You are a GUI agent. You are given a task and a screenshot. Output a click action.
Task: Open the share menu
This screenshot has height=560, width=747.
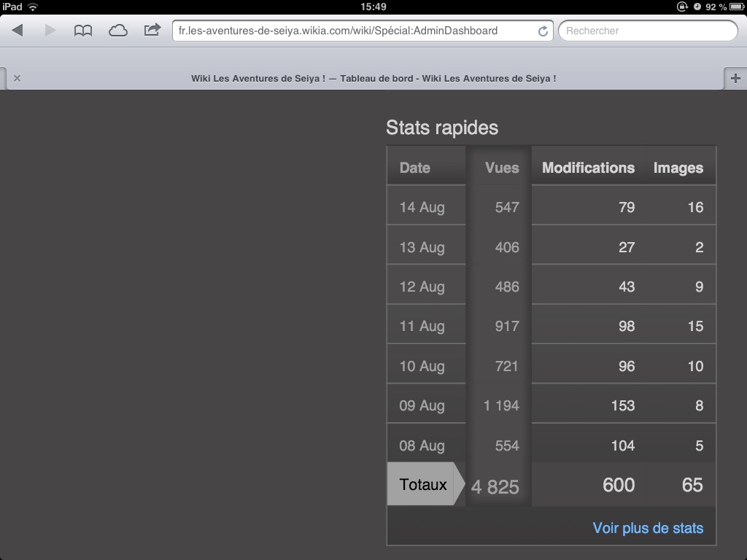point(152,30)
